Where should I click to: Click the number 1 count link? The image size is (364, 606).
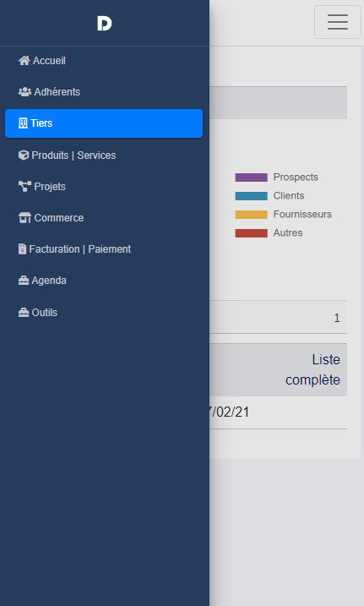pyautogui.click(x=337, y=318)
